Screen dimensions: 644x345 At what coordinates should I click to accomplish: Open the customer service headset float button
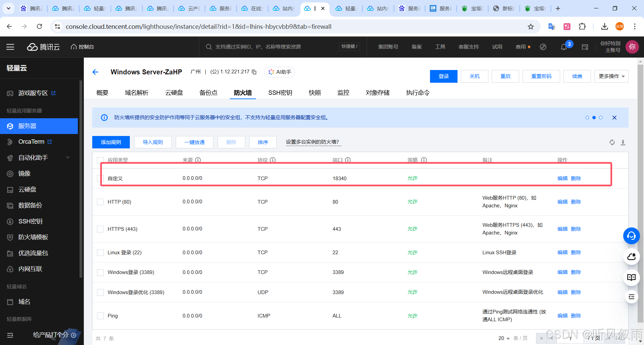(631, 236)
